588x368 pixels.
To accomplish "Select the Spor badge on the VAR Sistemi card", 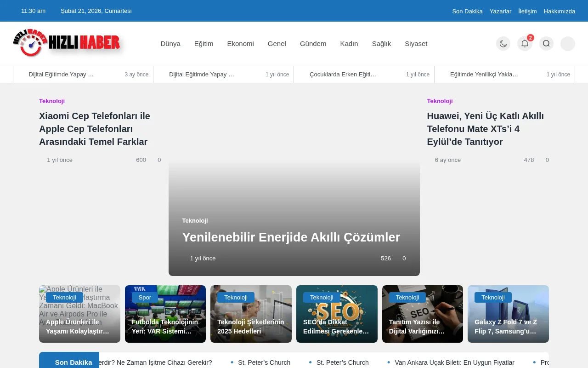I will (145, 297).
